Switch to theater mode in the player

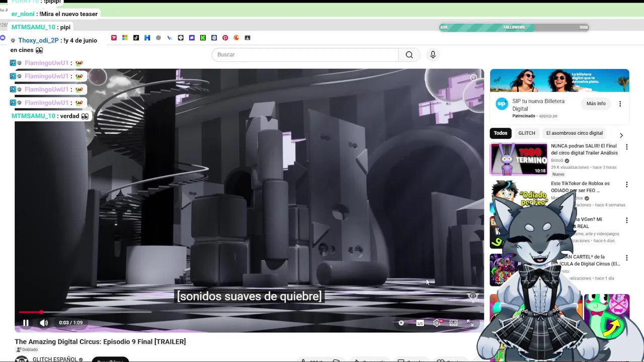(453, 323)
